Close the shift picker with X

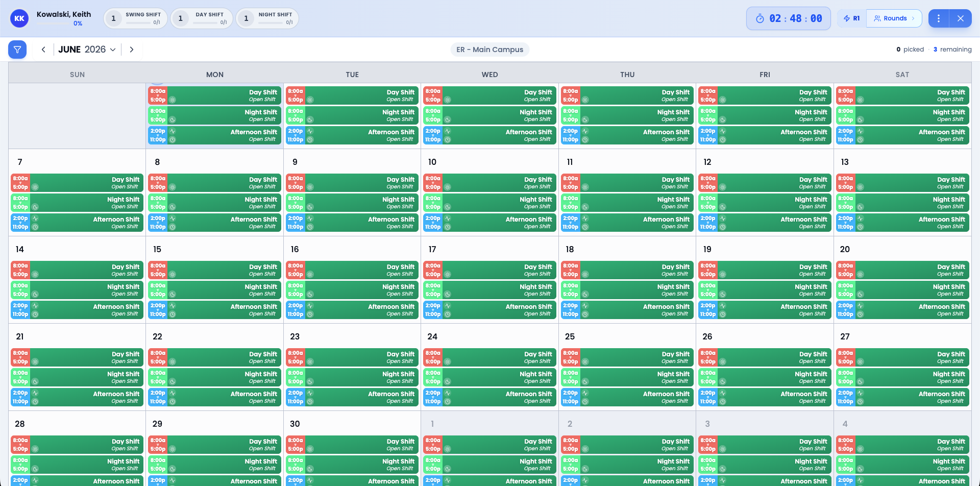coord(961,18)
